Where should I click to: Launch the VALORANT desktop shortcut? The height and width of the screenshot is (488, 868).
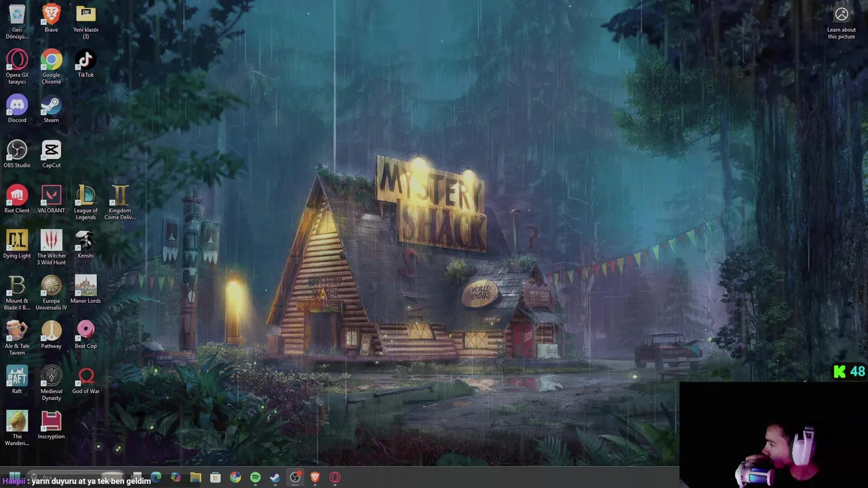[x=51, y=199]
